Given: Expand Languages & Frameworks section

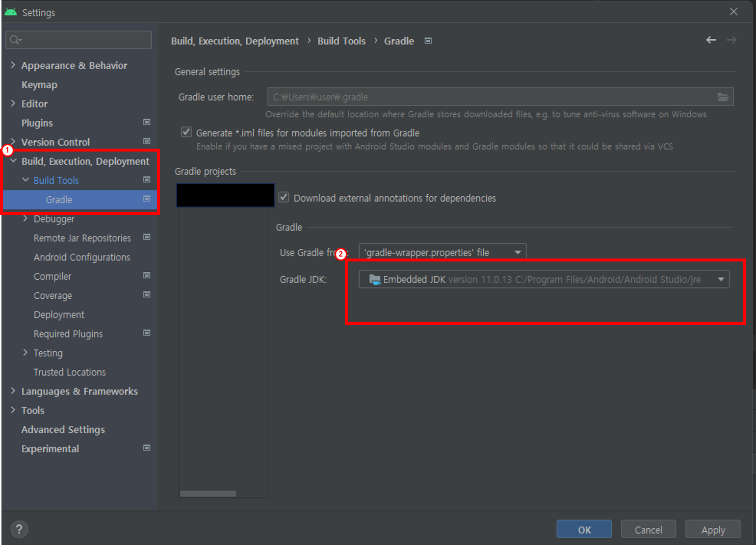Looking at the screenshot, I should coord(13,390).
